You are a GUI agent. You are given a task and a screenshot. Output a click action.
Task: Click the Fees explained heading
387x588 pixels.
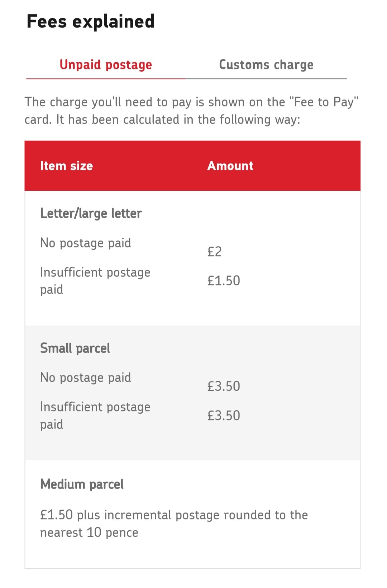(91, 21)
